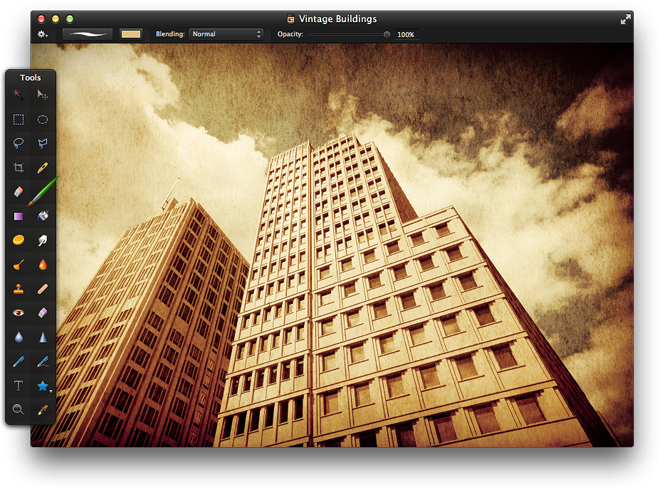Screen dimensions: 660x489
Task: Click the document icon beside Vintage Buildings
Action: click(x=290, y=19)
